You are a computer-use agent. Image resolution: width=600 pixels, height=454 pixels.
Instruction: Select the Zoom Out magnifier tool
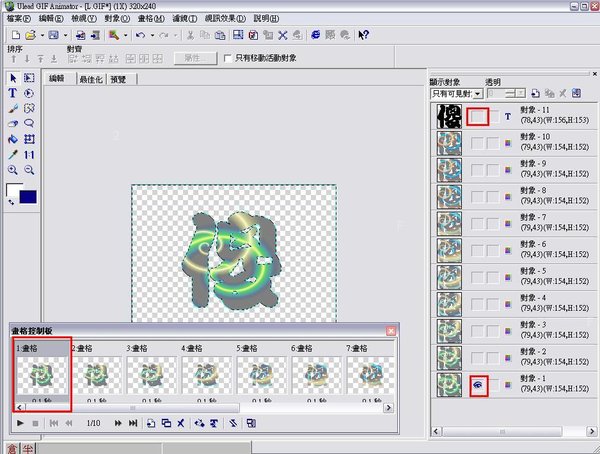(29, 170)
